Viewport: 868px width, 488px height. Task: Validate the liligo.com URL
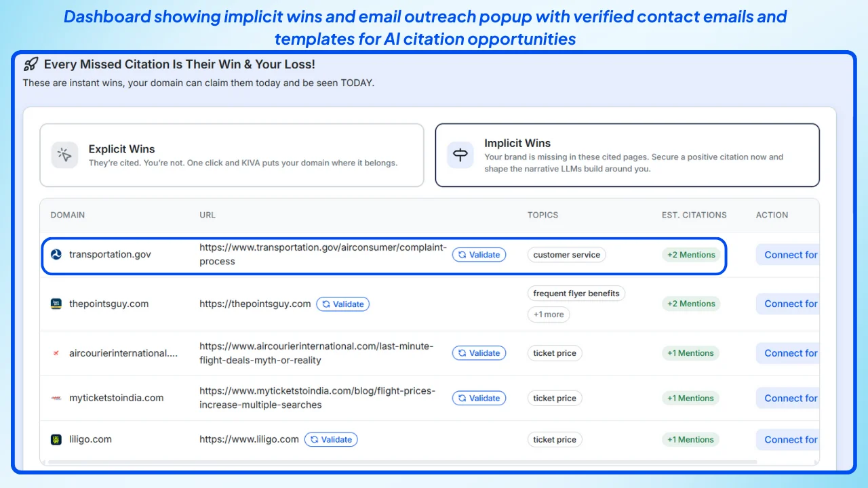click(331, 439)
